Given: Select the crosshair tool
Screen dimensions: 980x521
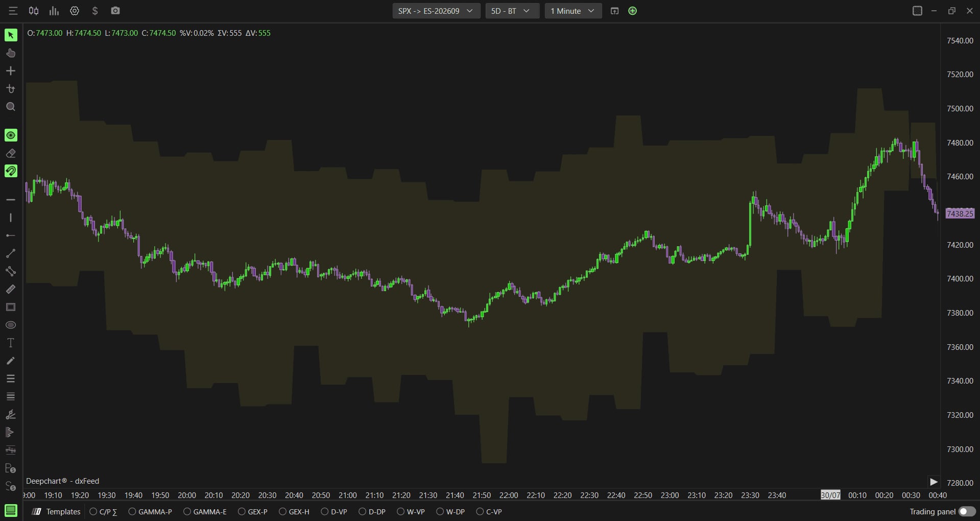Looking at the screenshot, I should click(x=11, y=71).
